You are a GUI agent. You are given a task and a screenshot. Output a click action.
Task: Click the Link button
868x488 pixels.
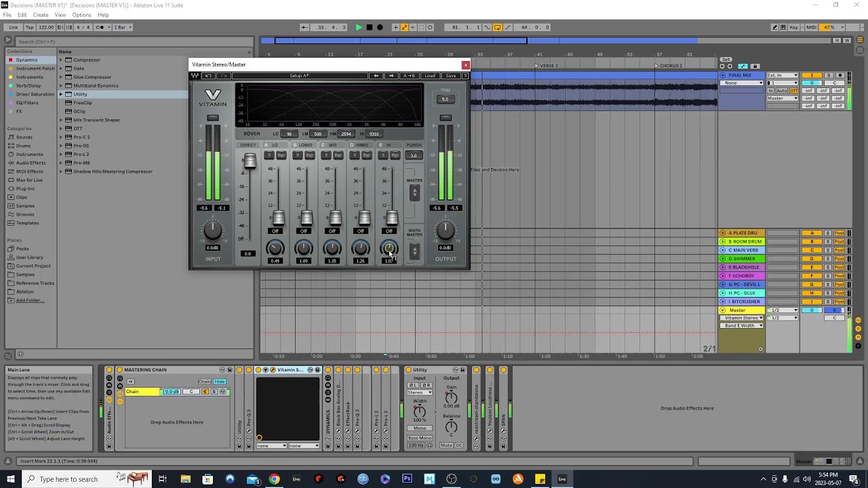(x=14, y=27)
